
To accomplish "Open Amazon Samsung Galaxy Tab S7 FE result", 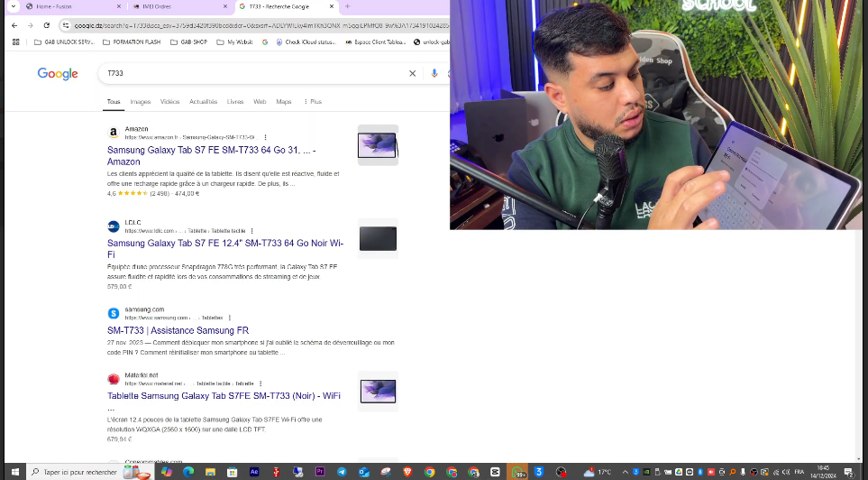I will 212,156.
